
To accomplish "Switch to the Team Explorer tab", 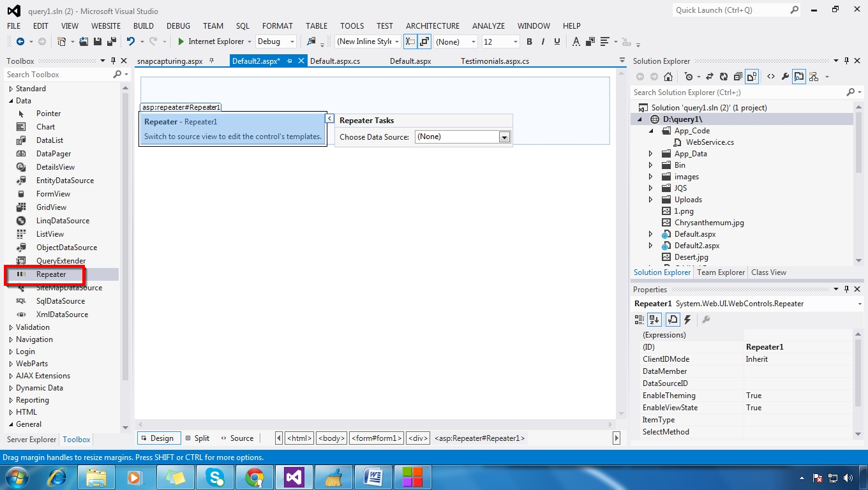I will [721, 272].
